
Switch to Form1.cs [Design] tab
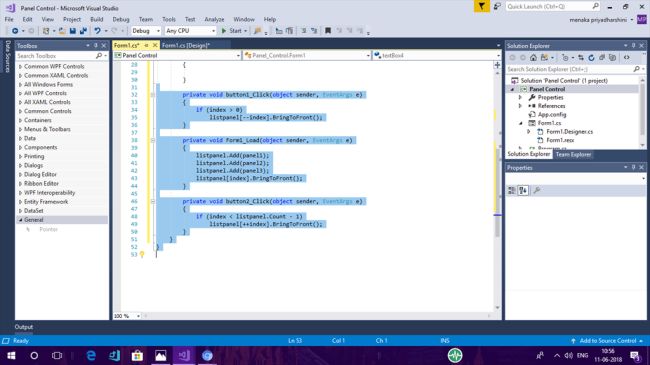point(186,45)
